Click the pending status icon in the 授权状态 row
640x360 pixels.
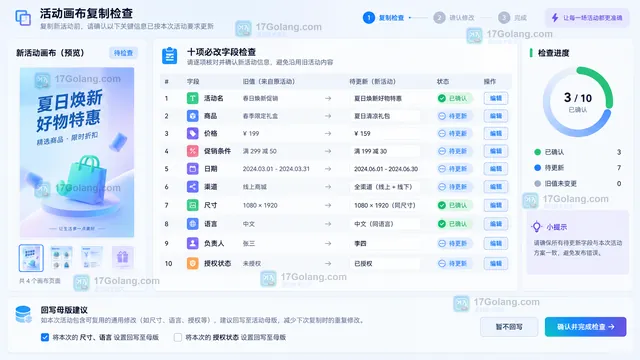[x=442, y=263]
